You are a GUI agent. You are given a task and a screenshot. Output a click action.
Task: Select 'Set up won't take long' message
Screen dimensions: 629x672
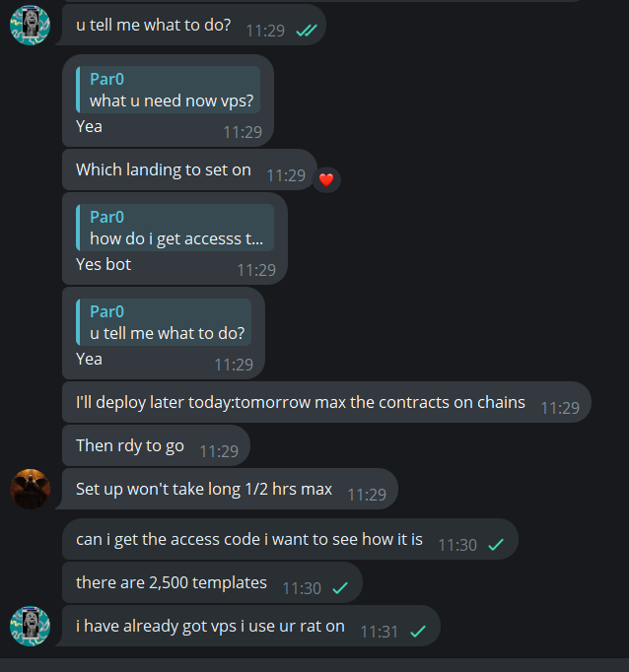204,489
